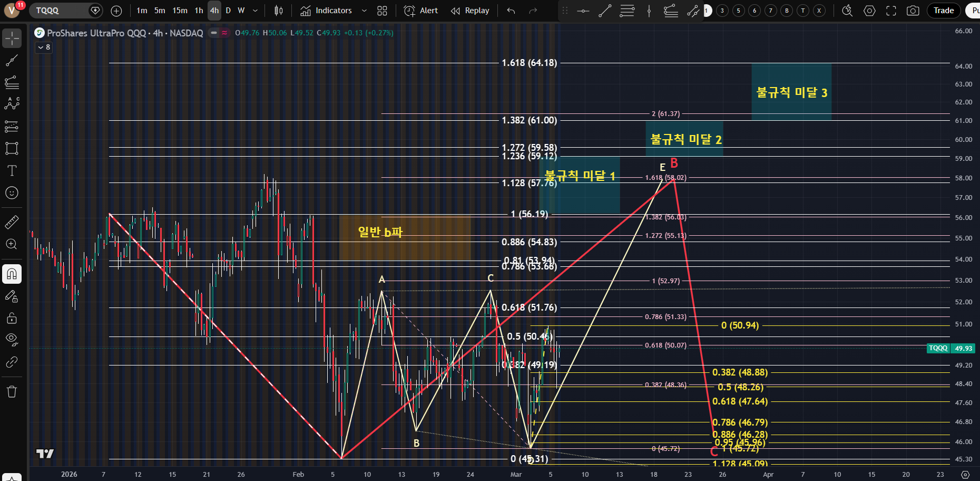Expand the collapsed indicators legend showing 8
Image resolution: width=980 pixels, height=481 pixels.
(x=44, y=47)
